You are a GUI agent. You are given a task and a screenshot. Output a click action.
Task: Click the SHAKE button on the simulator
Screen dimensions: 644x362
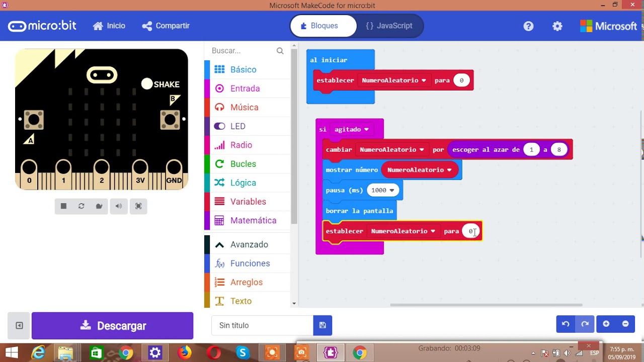[147, 84]
